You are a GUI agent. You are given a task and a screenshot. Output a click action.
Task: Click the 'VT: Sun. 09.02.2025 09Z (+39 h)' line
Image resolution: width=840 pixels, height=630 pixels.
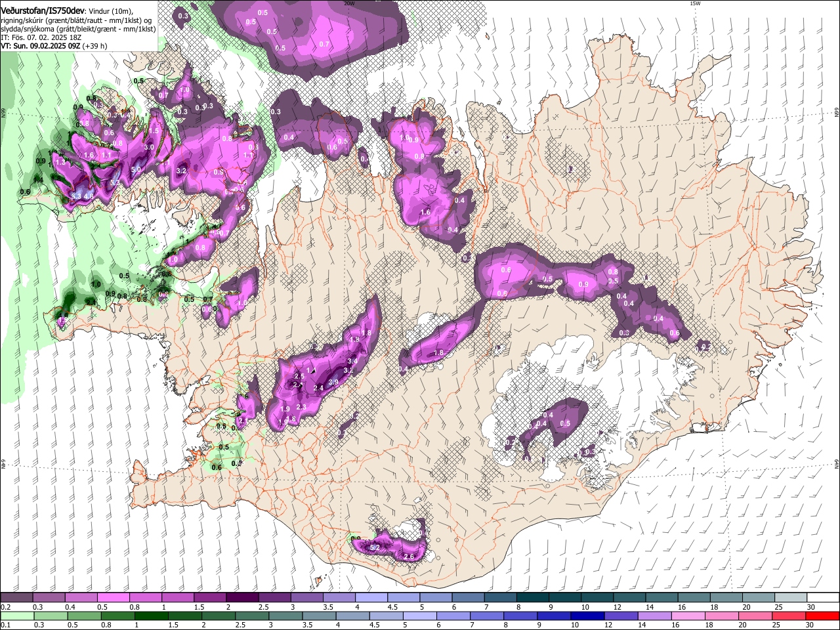tap(54, 46)
